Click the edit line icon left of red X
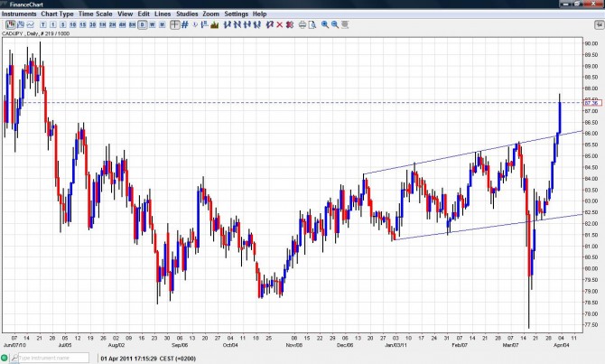This screenshot has height=364, width=605. click(270, 24)
